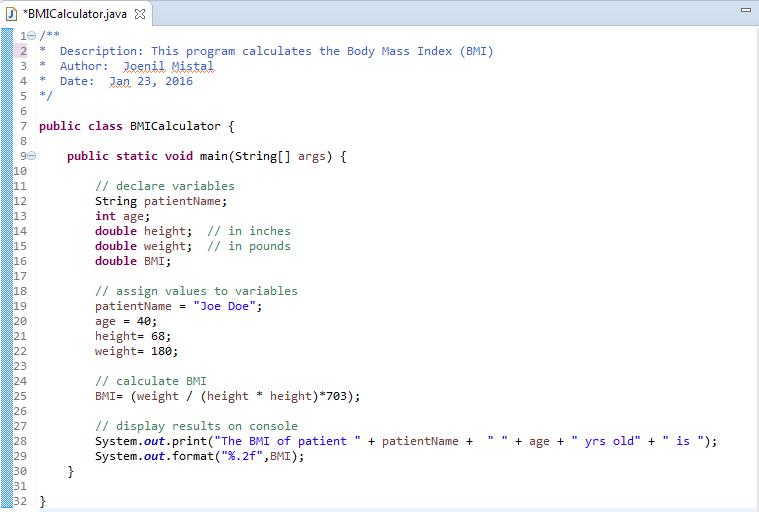759x512 pixels.
Task: Click the 'height= 68;' assignment
Action: tap(133, 336)
